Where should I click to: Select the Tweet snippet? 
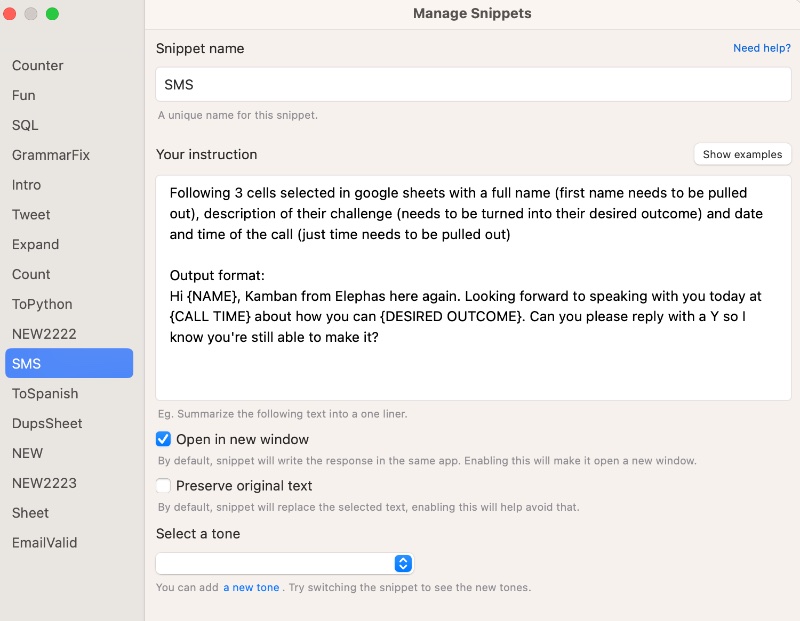31,215
